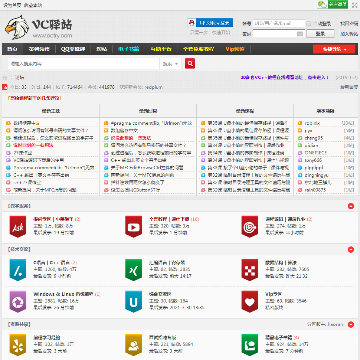Image resolution: width=360 pixels, height=360 pixels.
Task: Open the teal U forum icon
Action: pos(133,301)
